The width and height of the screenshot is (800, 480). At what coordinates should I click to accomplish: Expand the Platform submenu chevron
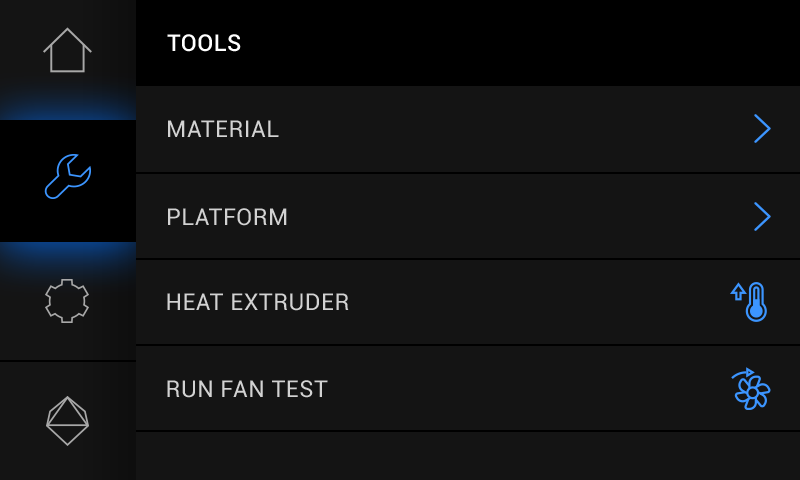[x=762, y=216]
